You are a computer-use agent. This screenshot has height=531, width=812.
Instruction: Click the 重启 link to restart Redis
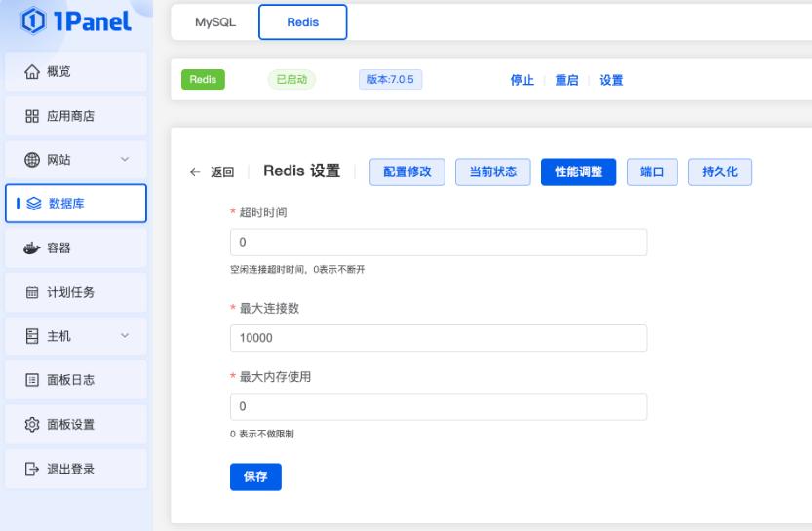point(566,80)
